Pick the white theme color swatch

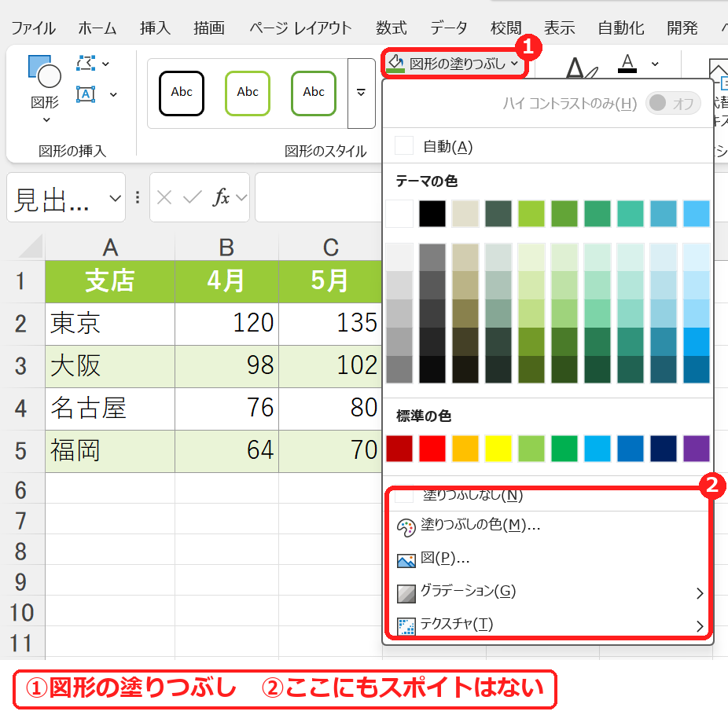(399, 214)
